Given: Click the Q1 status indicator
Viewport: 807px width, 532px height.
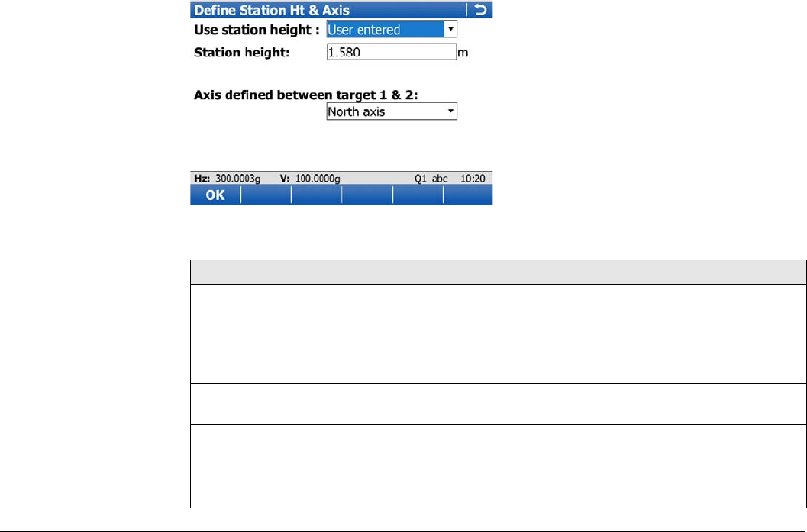Looking at the screenshot, I should 421,179.
